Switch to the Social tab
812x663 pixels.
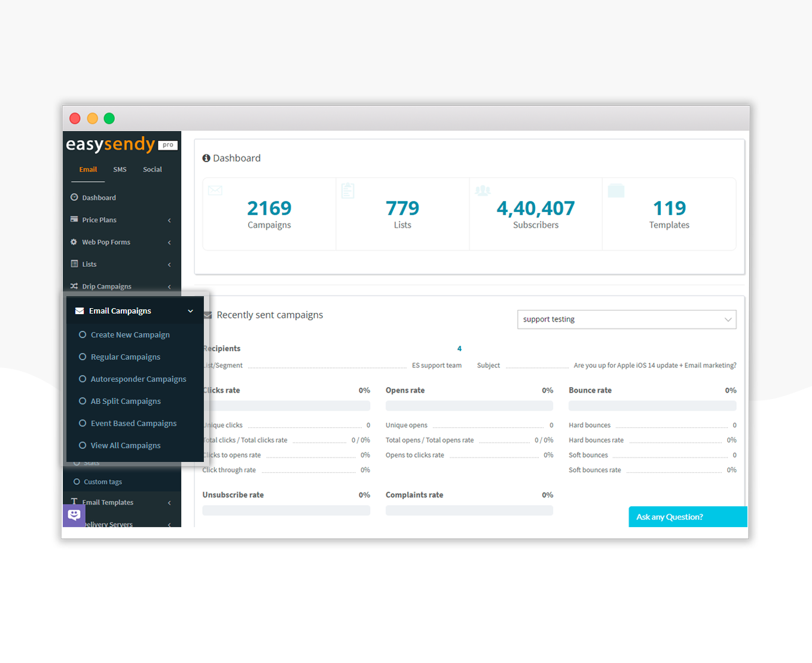152,170
